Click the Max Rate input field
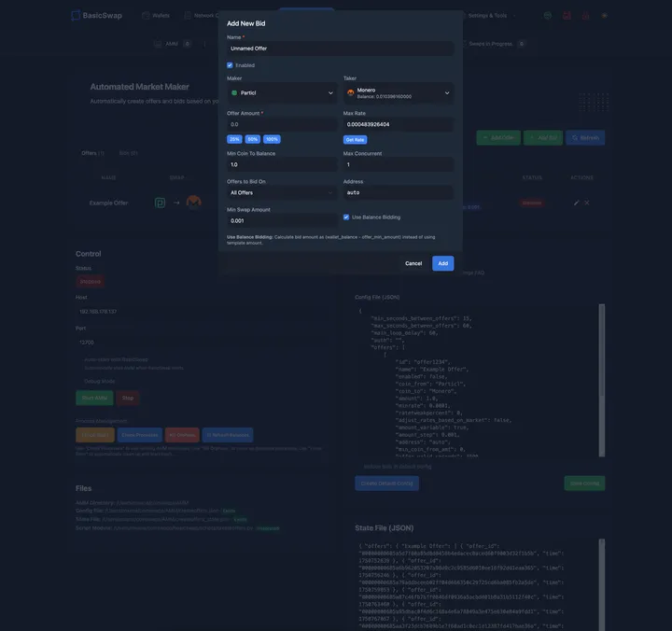This screenshot has height=631, width=672. coord(399,125)
